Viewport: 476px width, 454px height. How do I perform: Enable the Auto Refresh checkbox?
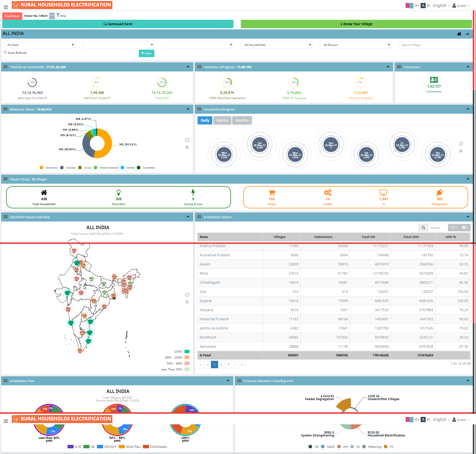(x=5, y=52)
